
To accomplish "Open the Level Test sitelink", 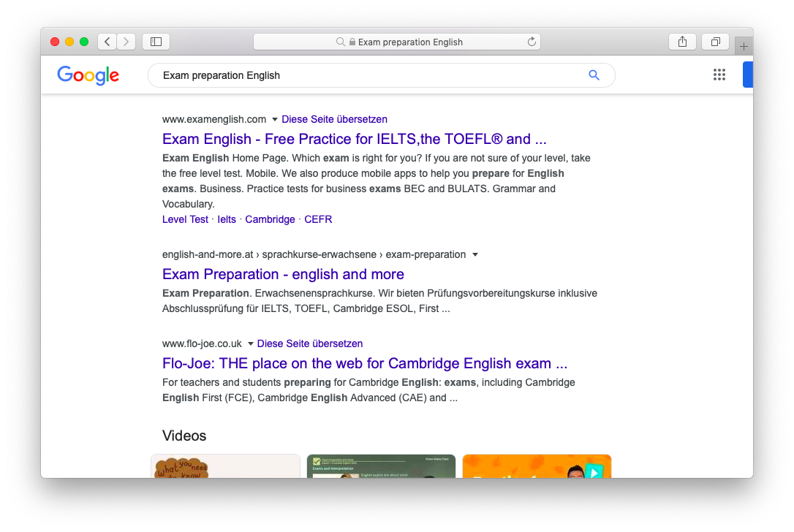I will point(185,219).
